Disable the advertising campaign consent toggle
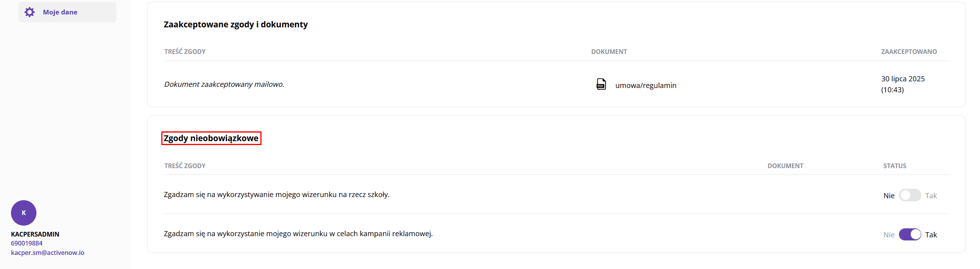Screen dimensions: 980x269 910,234
